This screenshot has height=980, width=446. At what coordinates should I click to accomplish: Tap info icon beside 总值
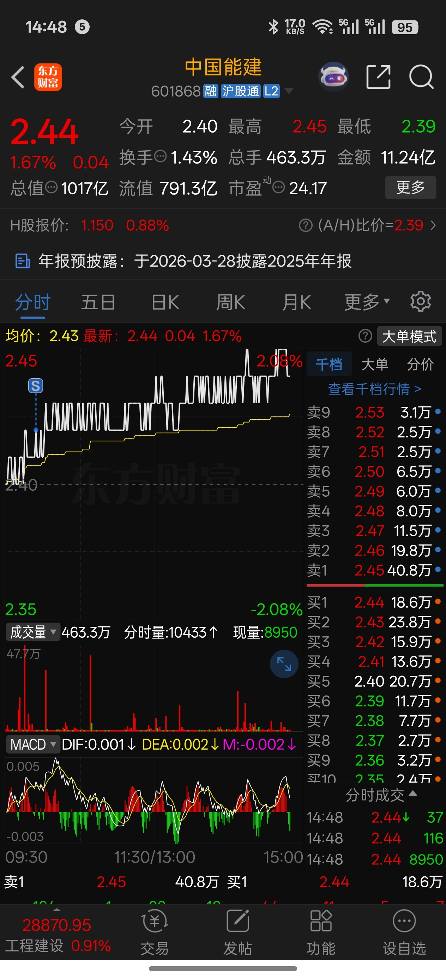[52, 187]
